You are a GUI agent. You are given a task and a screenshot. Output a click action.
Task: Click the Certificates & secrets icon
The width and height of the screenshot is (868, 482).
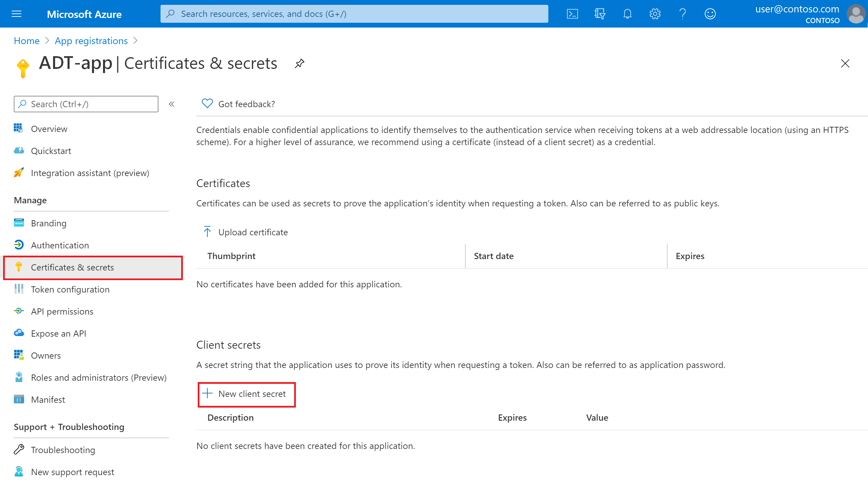tap(18, 267)
